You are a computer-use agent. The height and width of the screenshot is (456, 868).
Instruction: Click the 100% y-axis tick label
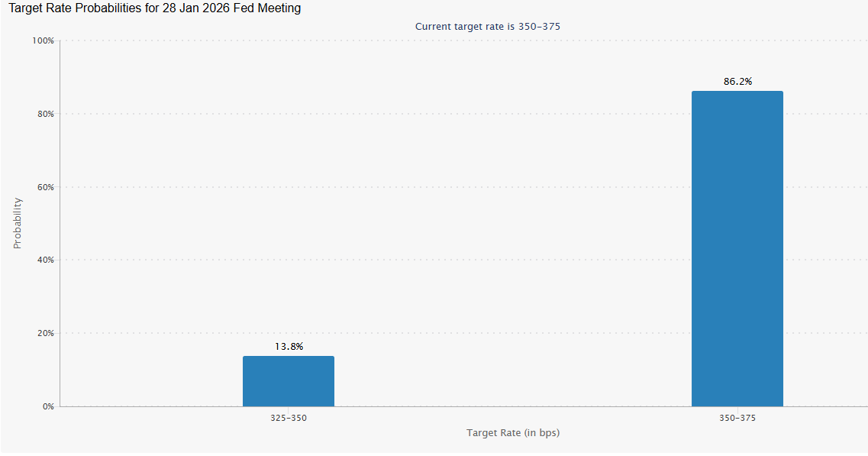(43, 40)
